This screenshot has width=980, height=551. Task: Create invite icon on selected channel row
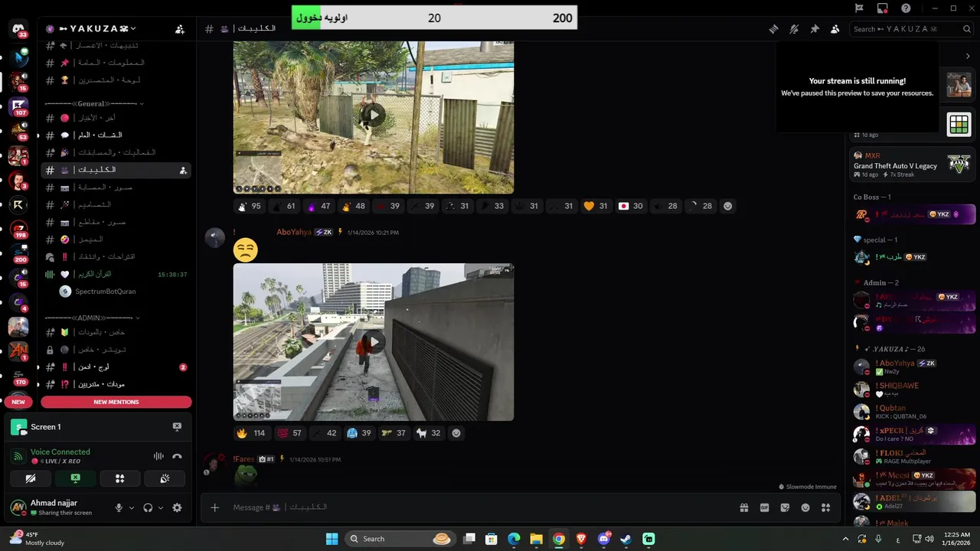click(x=183, y=170)
